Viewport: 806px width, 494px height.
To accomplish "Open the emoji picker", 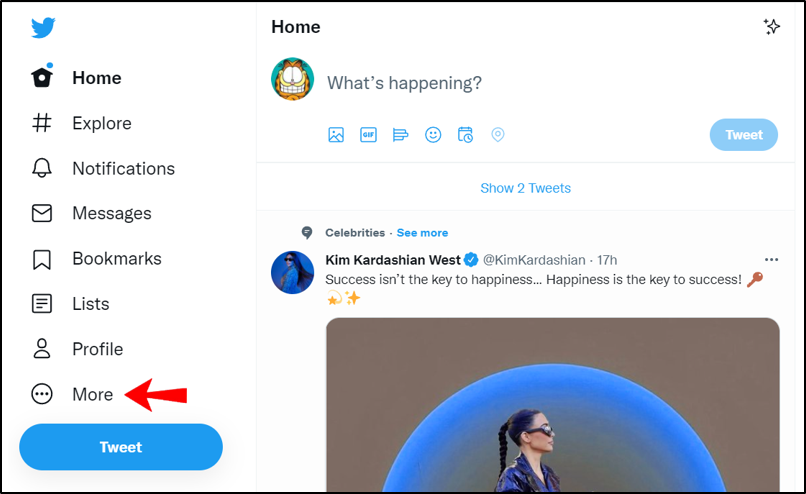I will click(x=433, y=135).
